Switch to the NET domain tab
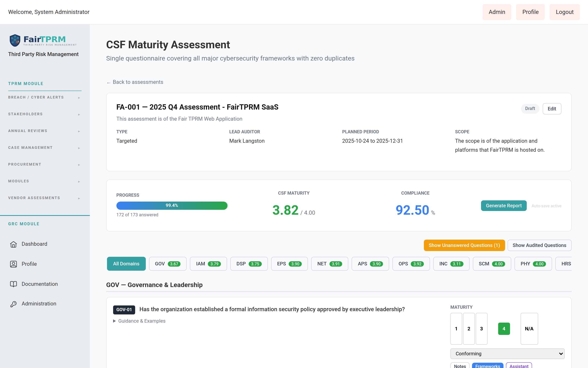Image resolution: width=588 pixels, height=368 pixels. (330, 264)
